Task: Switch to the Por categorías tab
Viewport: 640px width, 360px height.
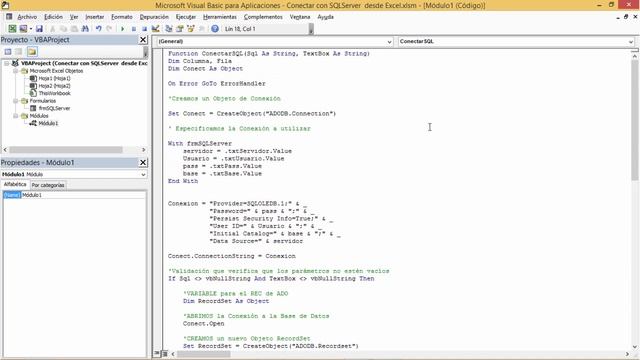Action: [x=48, y=185]
